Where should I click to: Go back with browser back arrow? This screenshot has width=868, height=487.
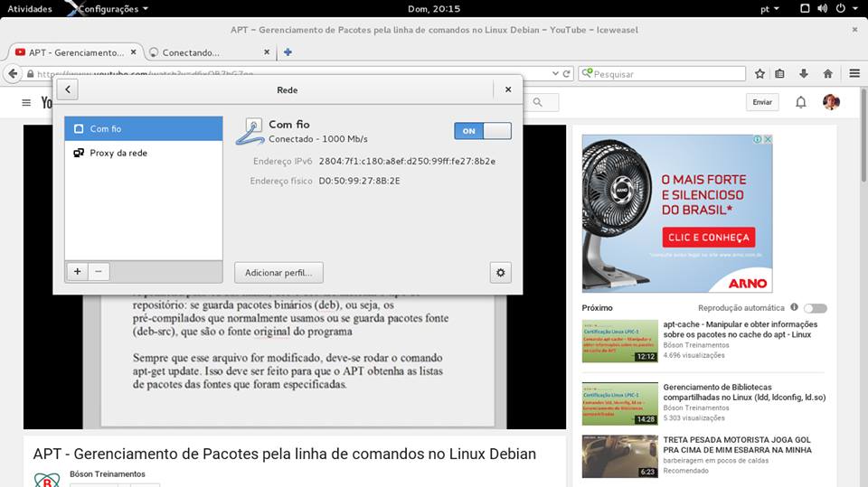[x=13, y=73]
